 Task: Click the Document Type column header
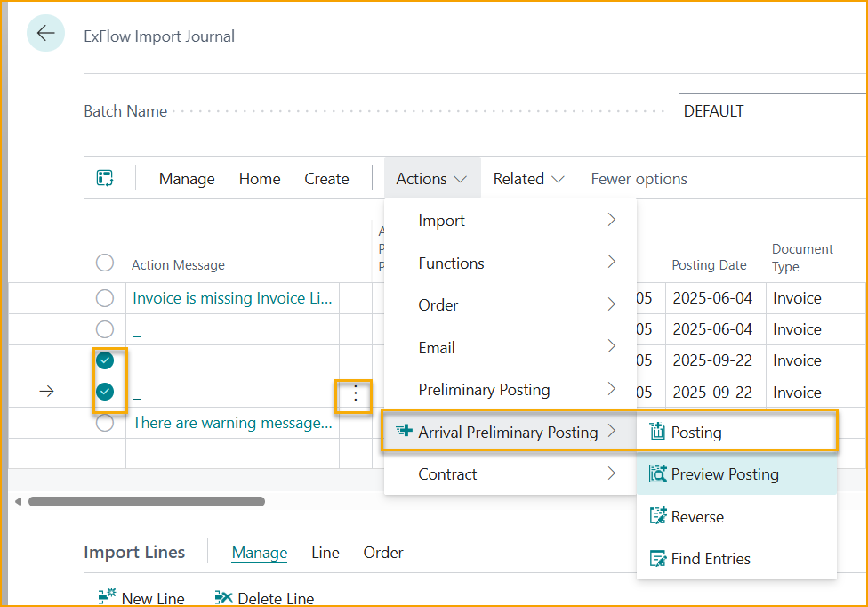[801, 257]
